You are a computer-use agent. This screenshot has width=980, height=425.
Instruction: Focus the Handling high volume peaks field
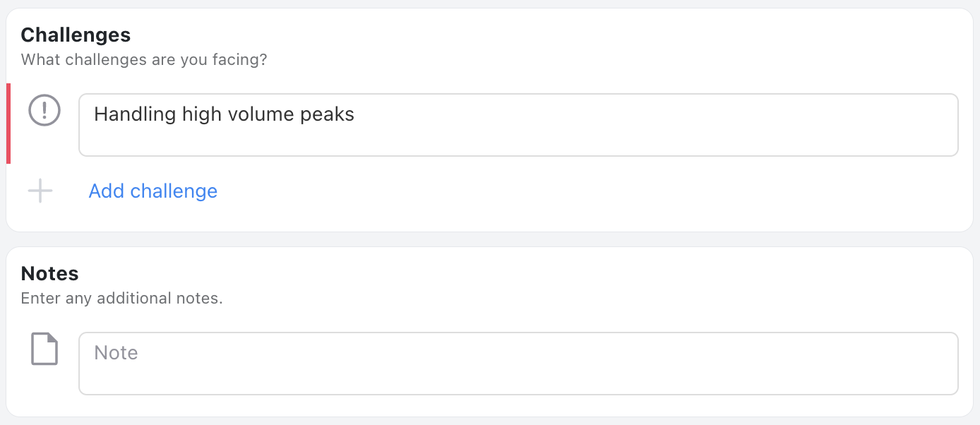(x=518, y=125)
